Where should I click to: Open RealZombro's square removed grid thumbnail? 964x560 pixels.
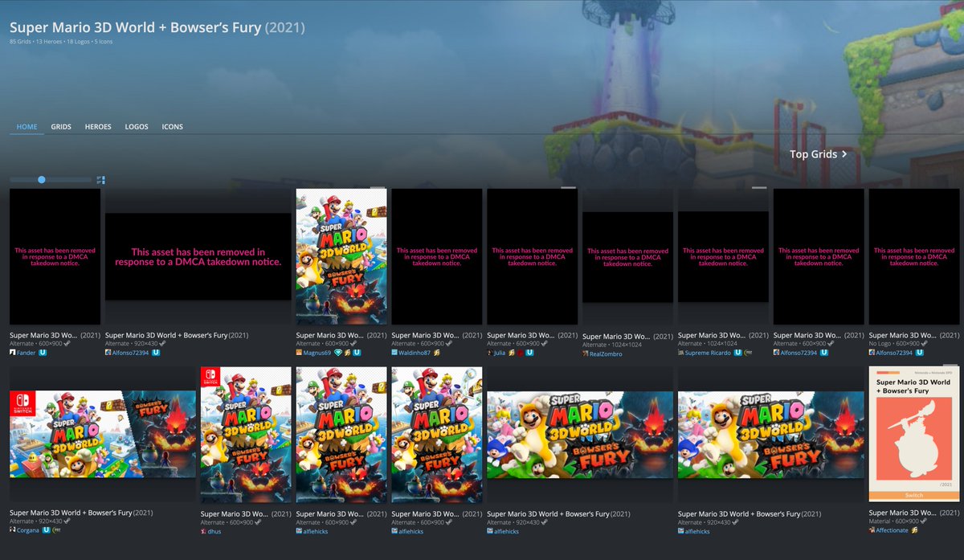[x=627, y=257]
